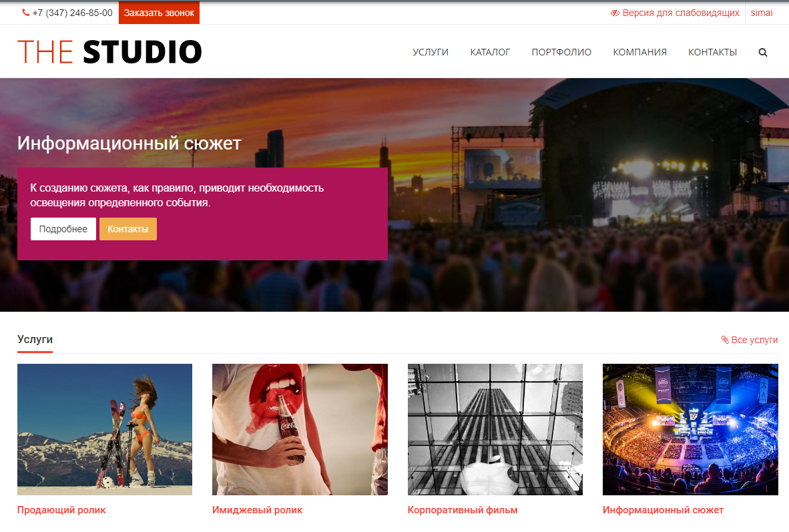789x532 pixels.
Task: Open the Компания menu item
Action: pos(639,52)
